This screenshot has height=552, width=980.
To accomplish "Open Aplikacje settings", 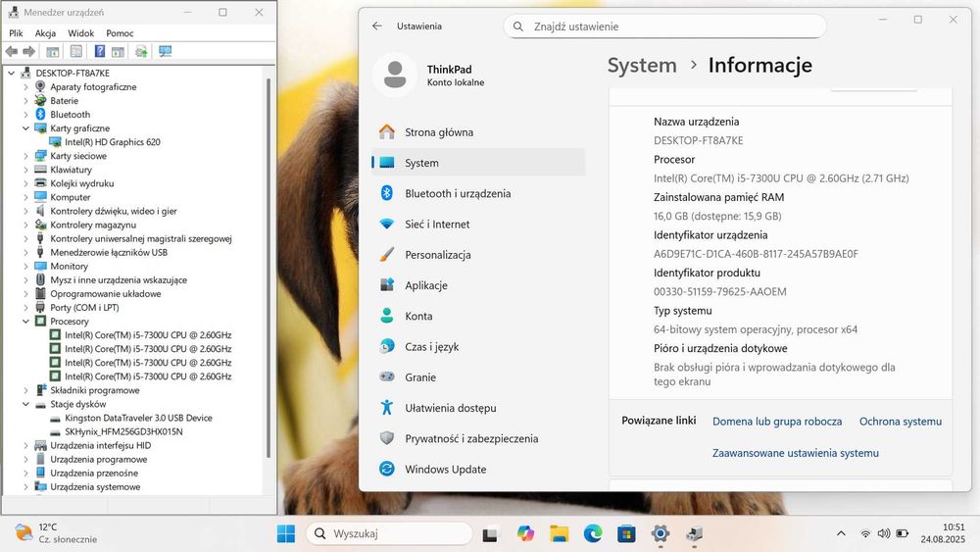I will click(478, 285).
